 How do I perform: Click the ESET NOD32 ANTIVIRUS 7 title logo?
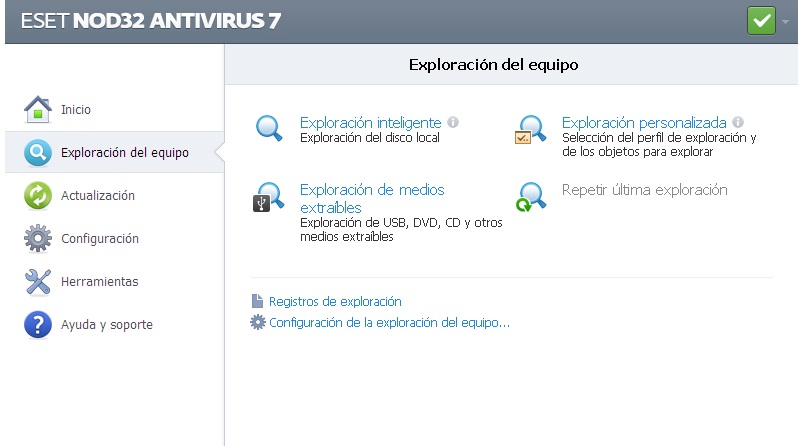click(151, 21)
